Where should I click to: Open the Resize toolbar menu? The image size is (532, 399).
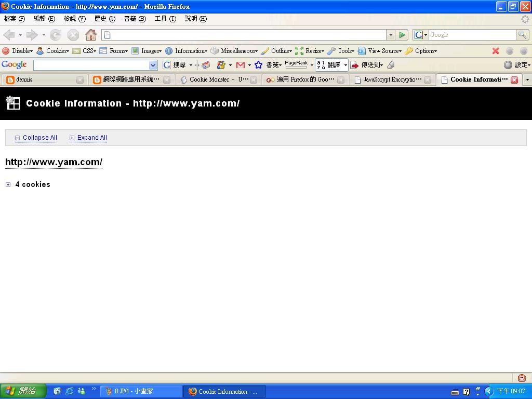[x=310, y=51]
